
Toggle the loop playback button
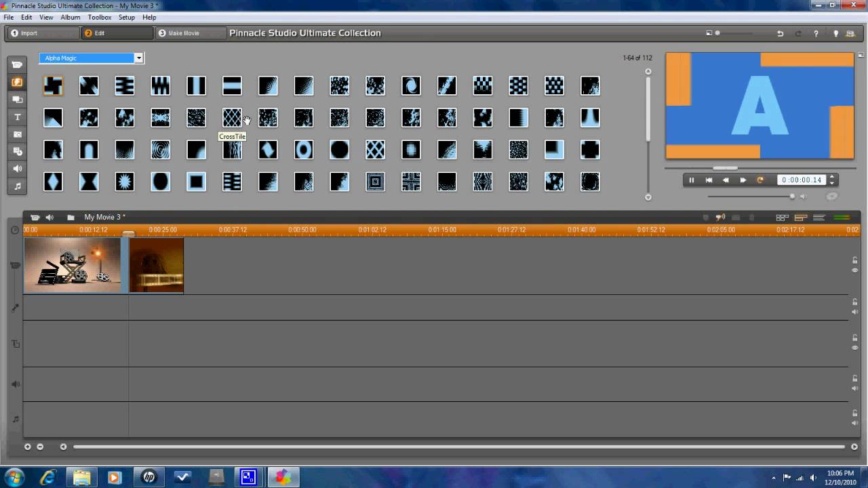pyautogui.click(x=760, y=180)
